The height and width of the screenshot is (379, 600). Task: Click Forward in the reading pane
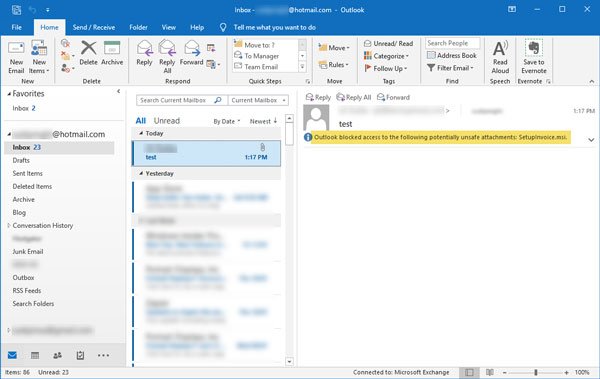coord(393,97)
